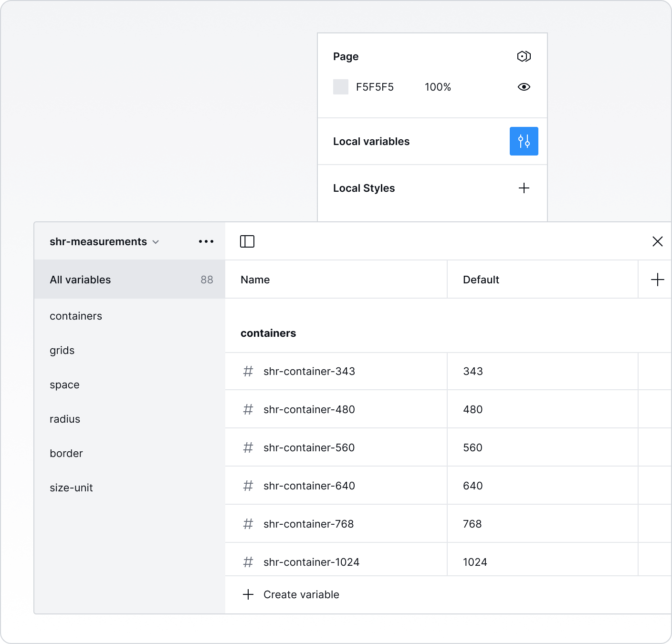Add new mode column with plus
Viewport: 672px width, 644px height.
coord(657,280)
